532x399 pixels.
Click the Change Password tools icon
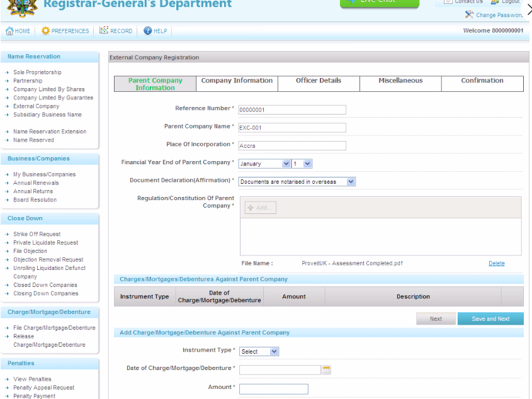coord(469,14)
